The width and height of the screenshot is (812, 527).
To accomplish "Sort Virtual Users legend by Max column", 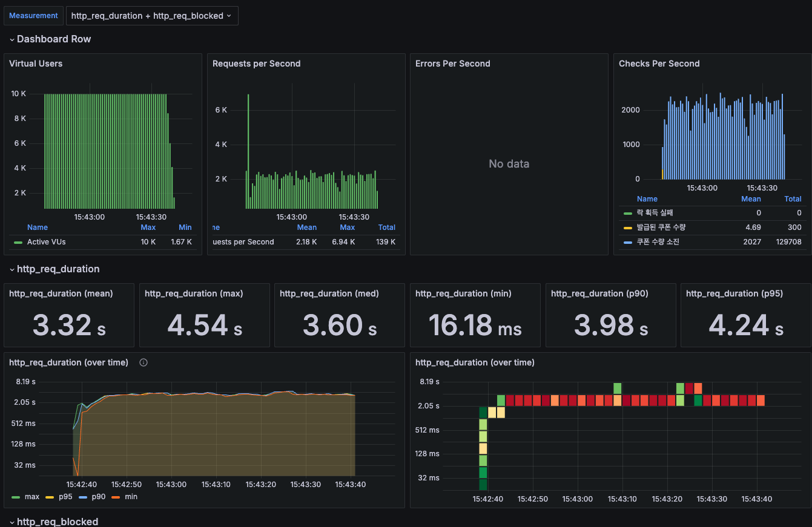I will pos(148,227).
